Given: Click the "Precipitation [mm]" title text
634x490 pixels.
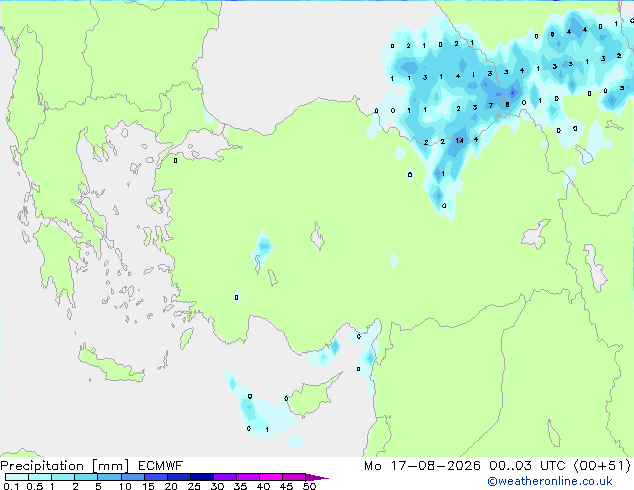Looking at the screenshot, I should [65, 466].
